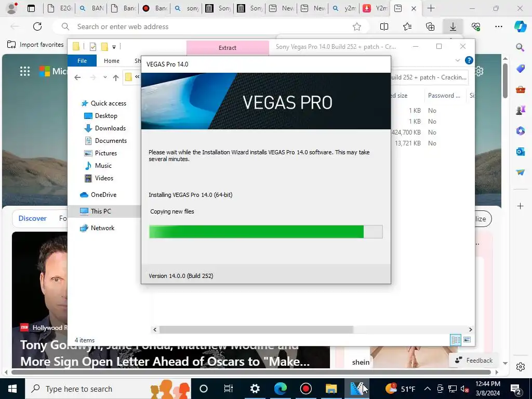Add page to favorites star icon
This screenshot has width=532, height=399.
coord(356,26)
